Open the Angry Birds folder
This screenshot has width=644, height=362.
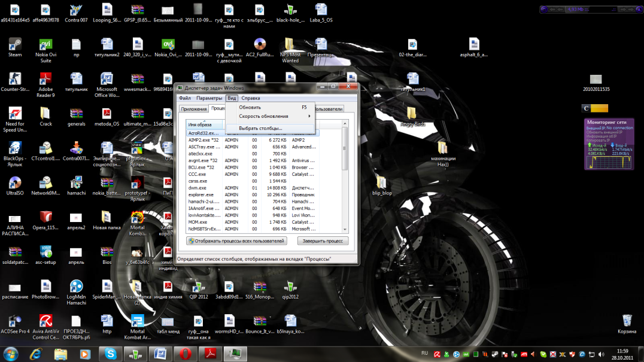click(x=412, y=117)
